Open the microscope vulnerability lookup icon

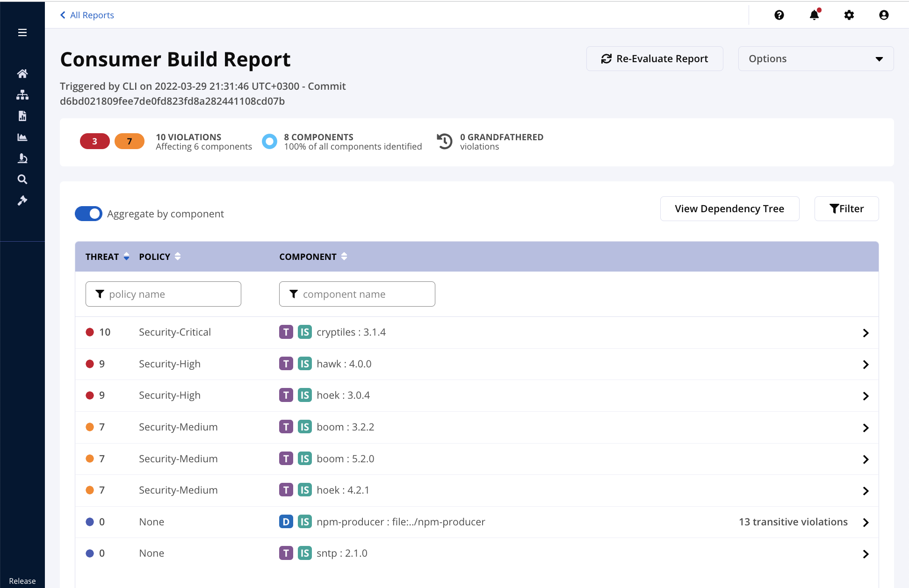point(22,158)
